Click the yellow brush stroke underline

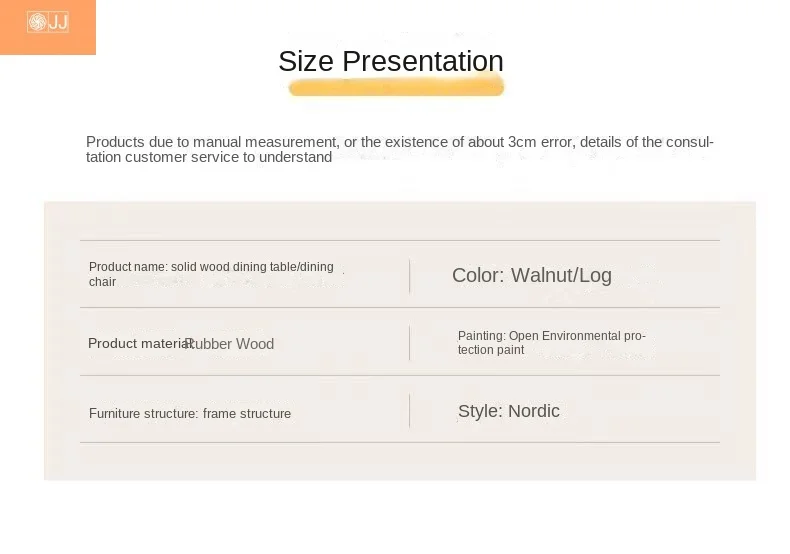click(397, 87)
